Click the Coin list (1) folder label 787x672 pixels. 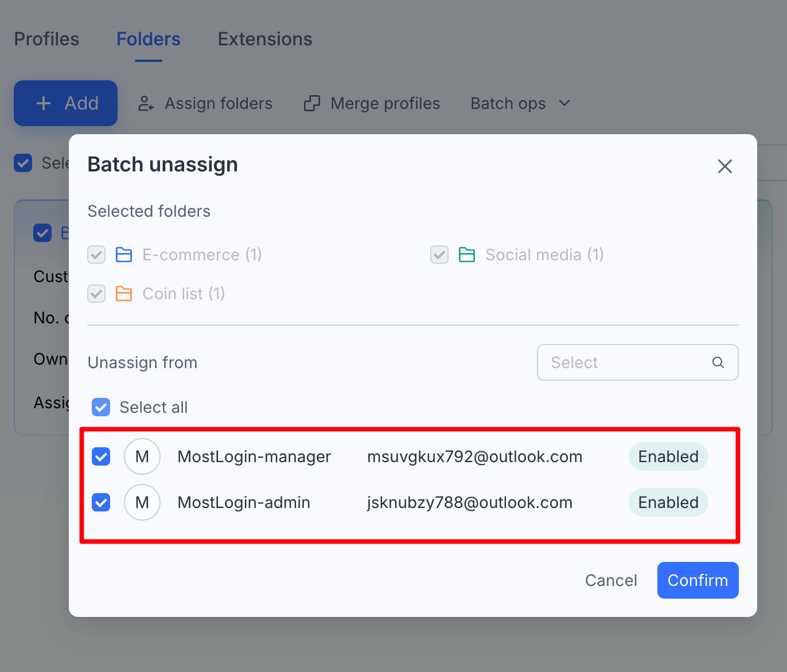click(x=184, y=294)
